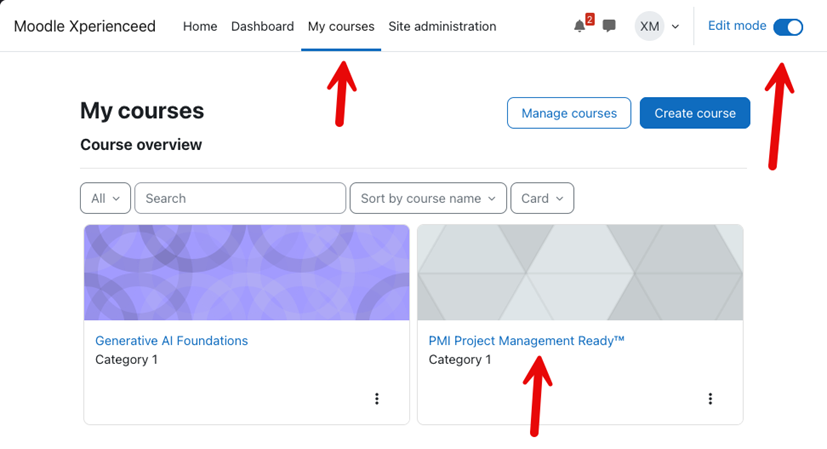Expand the user menu chevron
This screenshot has height=449, width=827.
[x=675, y=27]
